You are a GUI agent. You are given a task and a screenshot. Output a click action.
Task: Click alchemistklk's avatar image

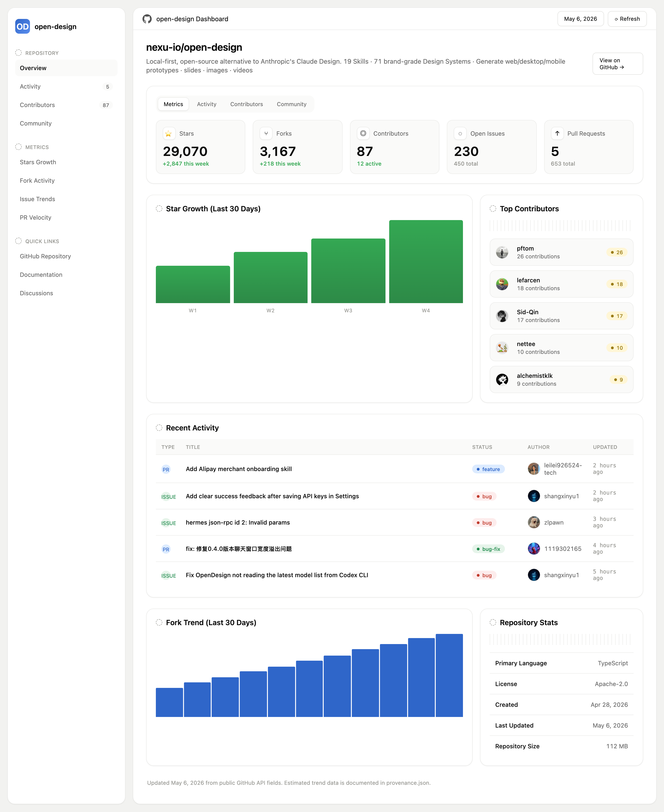[x=502, y=379]
